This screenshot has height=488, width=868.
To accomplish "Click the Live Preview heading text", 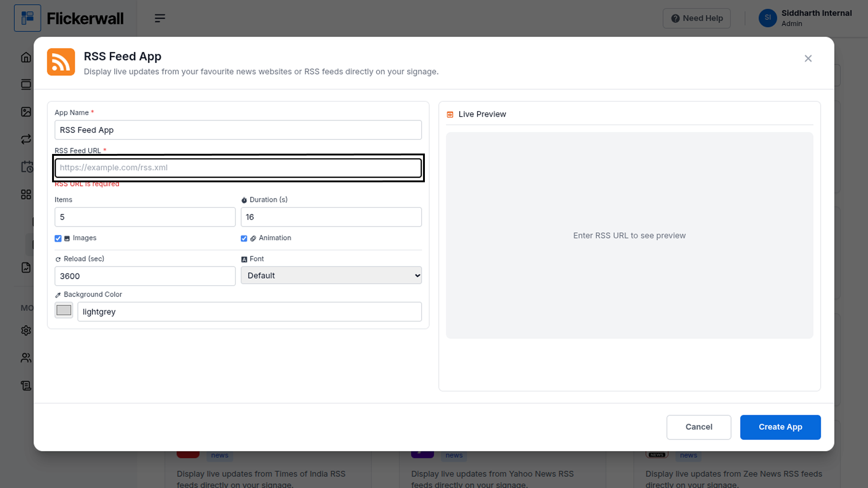I will [x=482, y=114].
